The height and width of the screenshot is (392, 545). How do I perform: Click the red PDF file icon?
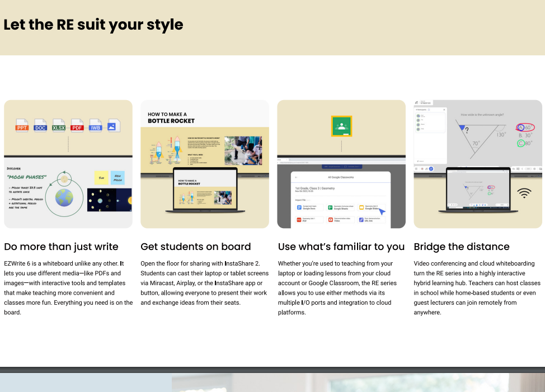[77, 125]
